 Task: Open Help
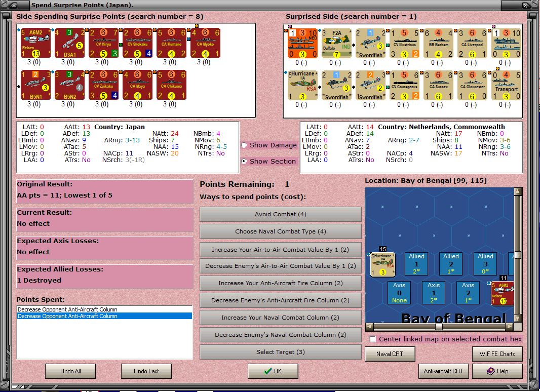pos(497,371)
